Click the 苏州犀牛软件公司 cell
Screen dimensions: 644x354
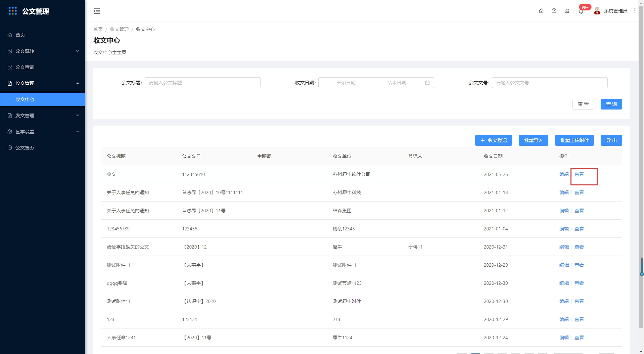click(x=351, y=174)
